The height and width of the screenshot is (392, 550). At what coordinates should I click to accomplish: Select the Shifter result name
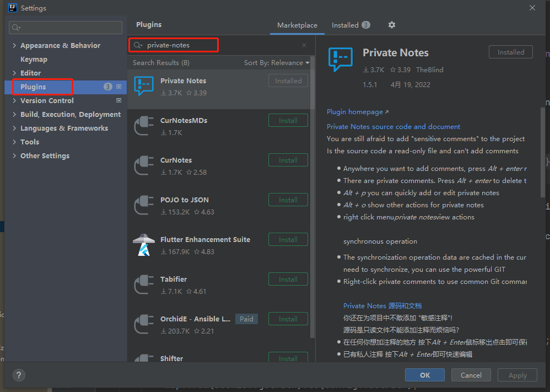pos(171,358)
